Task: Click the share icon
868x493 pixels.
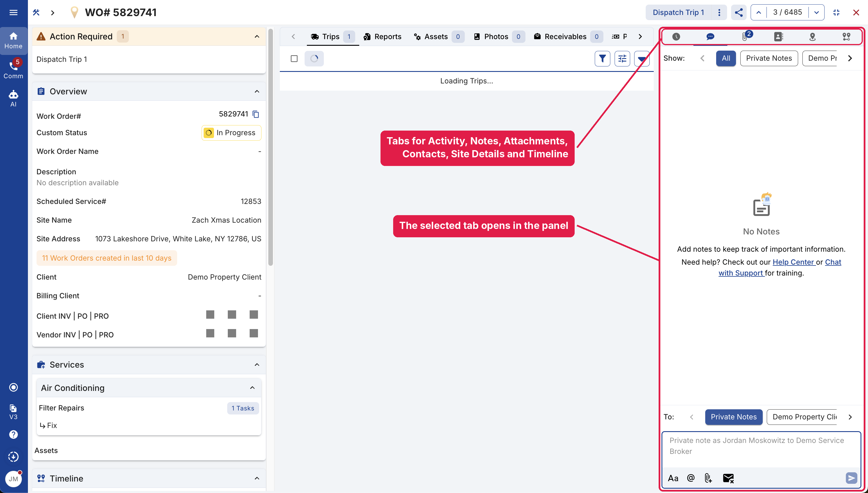Action: pyautogui.click(x=739, y=13)
